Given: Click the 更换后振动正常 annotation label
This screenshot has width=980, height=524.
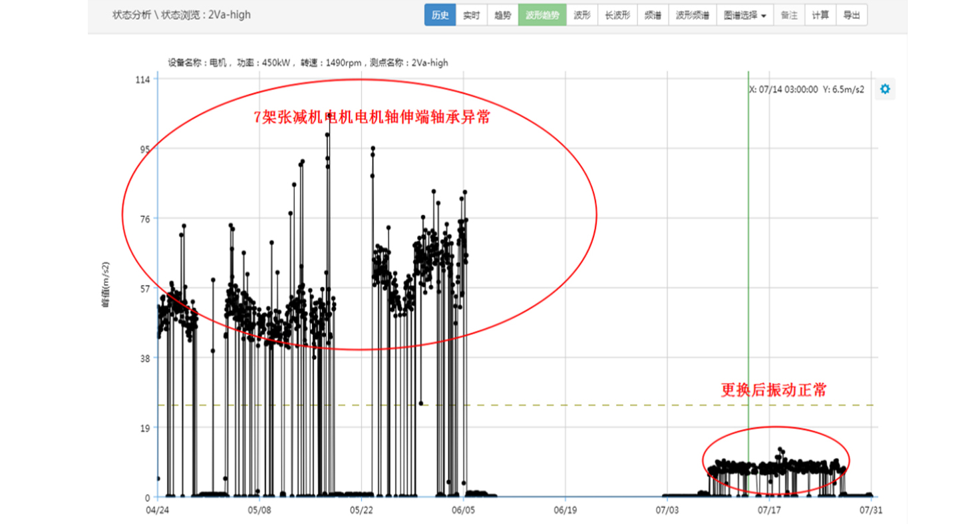Looking at the screenshot, I should (774, 390).
